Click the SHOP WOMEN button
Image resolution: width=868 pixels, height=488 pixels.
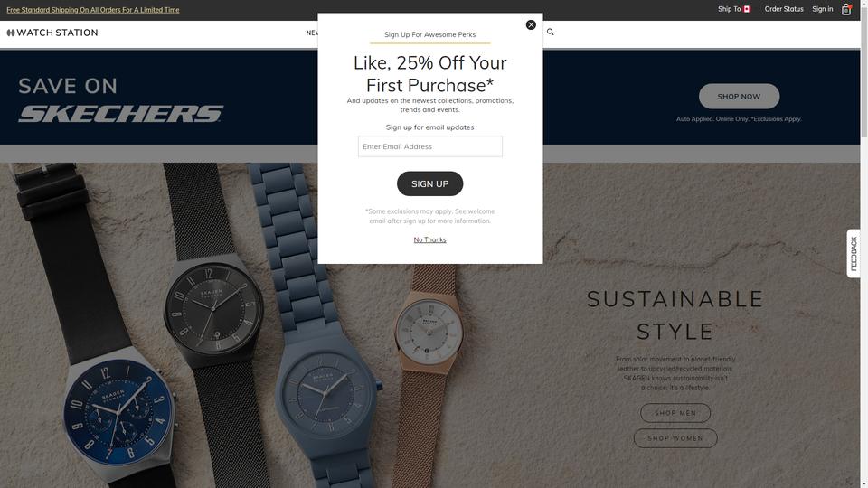point(675,438)
